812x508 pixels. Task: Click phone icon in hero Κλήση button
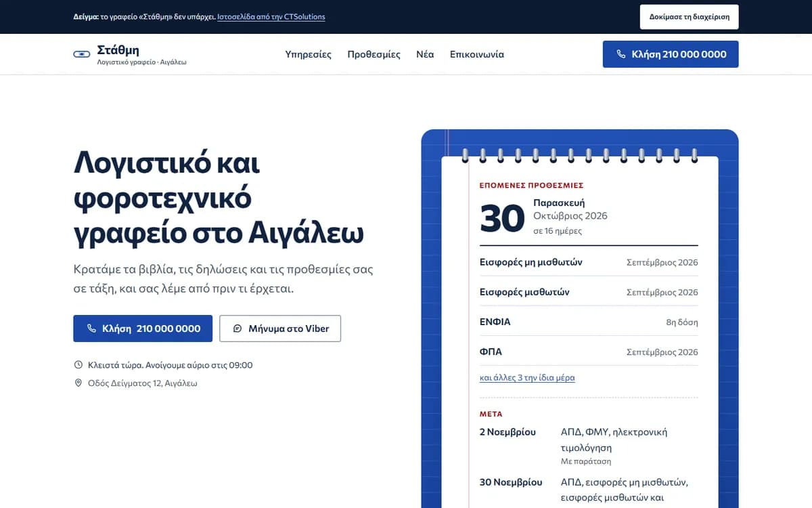[x=91, y=329]
